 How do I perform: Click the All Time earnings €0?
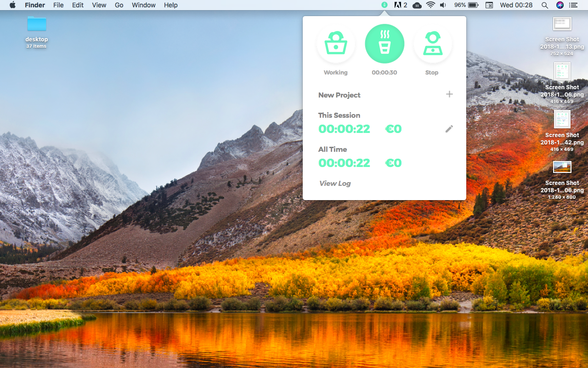click(393, 163)
